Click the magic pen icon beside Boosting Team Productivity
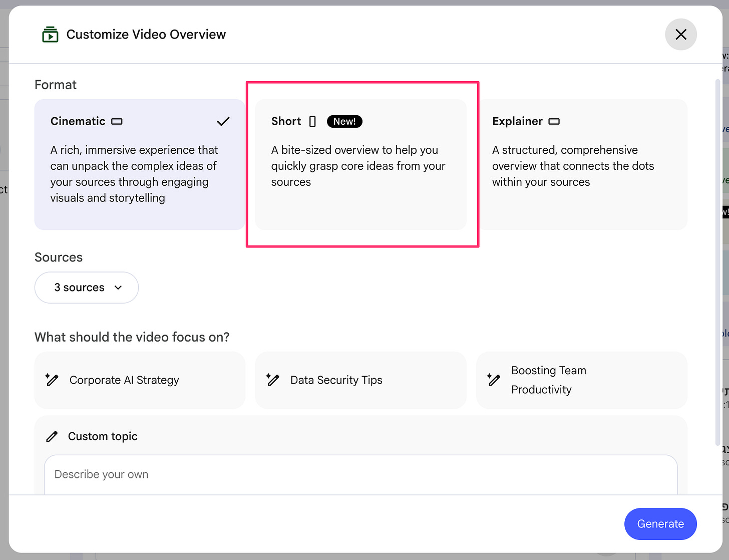 pyautogui.click(x=493, y=380)
